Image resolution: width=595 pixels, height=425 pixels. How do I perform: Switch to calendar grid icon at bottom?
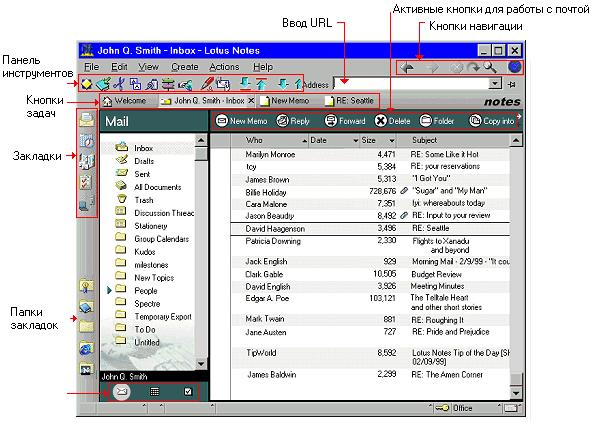(154, 392)
